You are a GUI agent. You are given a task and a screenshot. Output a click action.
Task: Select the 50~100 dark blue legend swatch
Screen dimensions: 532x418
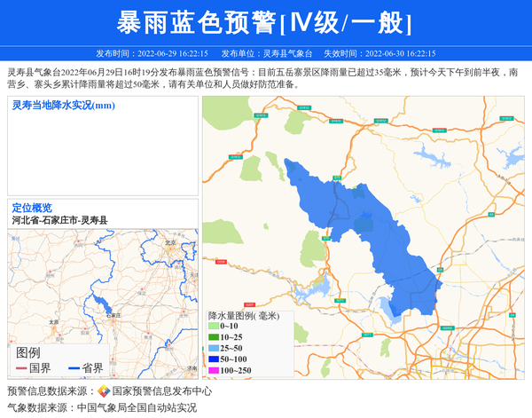coord(213,359)
